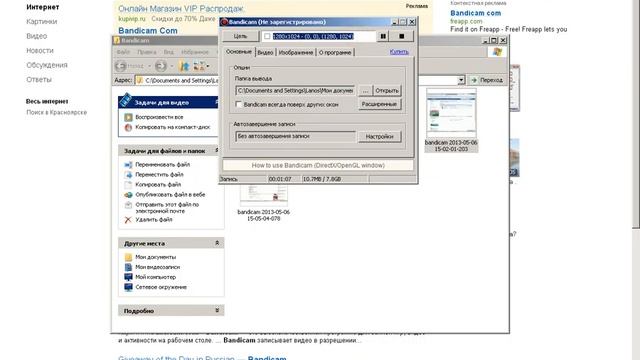Viewport: 640px width, 360px height.
Task: Click Переместить файл icon
Action: click(x=128, y=175)
